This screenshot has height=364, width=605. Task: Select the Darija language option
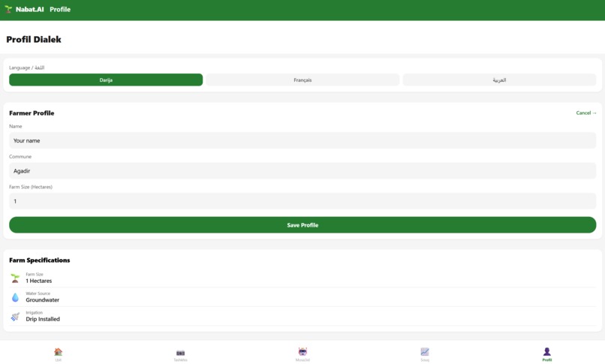point(106,80)
